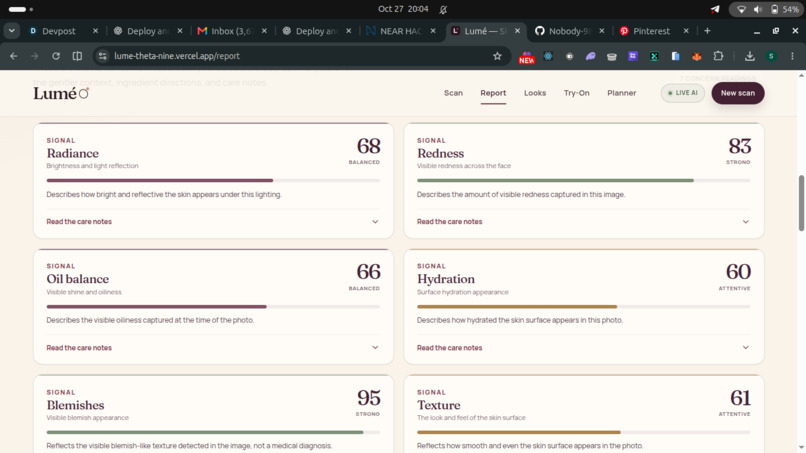Start a New scan
Screen dimensions: 806x453
tap(738, 93)
